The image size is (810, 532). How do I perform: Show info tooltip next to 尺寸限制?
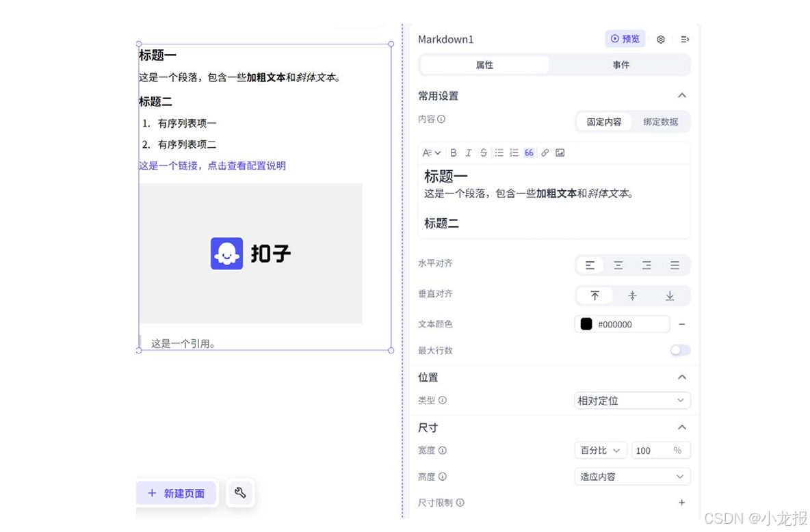pyautogui.click(x=460, y=503)
